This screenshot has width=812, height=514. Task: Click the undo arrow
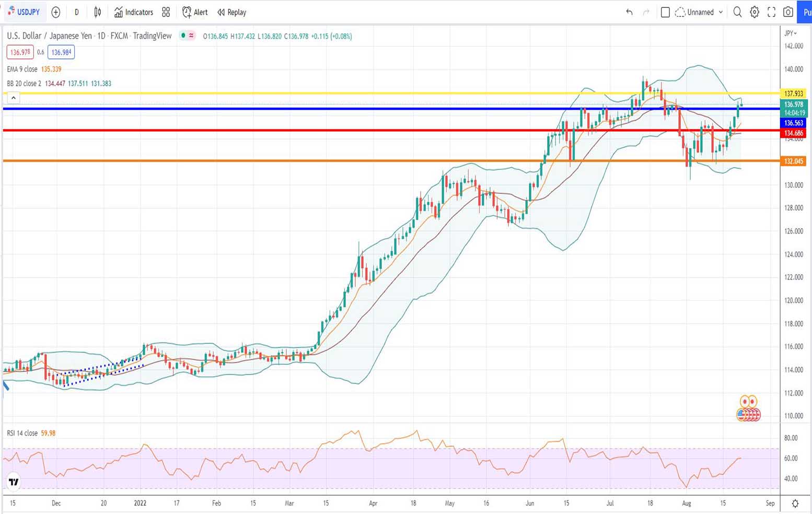[x=629, y=12]
